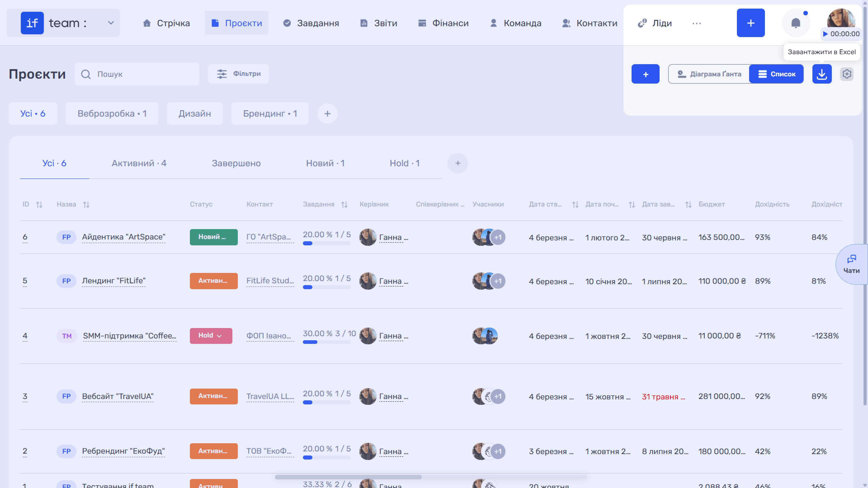
Task: Open project Айдентика "ArtSpace"
Action: tap(124, 237)
